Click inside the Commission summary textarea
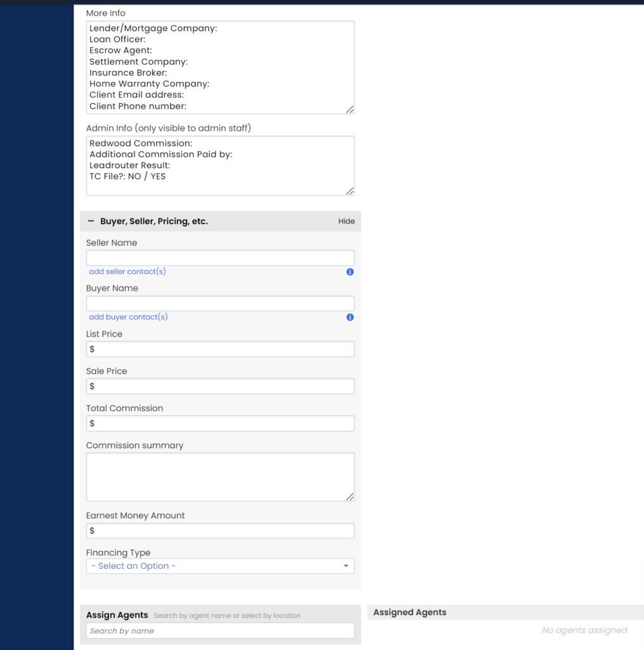Viewport: 644px width, 650px height. click(220, 477)
